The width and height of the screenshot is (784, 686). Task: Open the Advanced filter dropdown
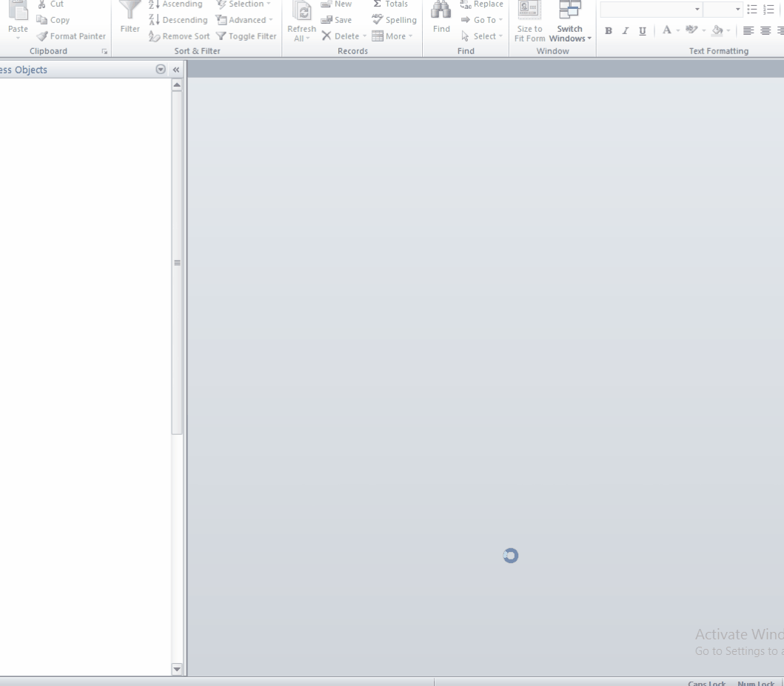[244, 20]
